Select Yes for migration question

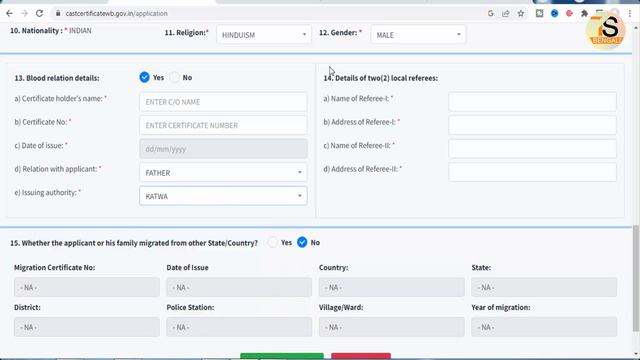click(x=272, y=242)
